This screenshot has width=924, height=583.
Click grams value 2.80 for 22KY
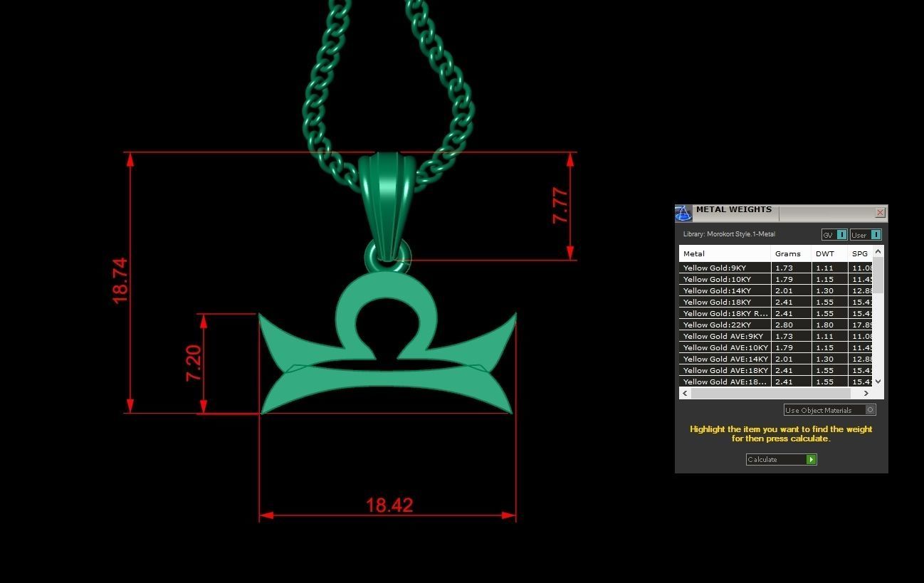[x=784, y=325]
